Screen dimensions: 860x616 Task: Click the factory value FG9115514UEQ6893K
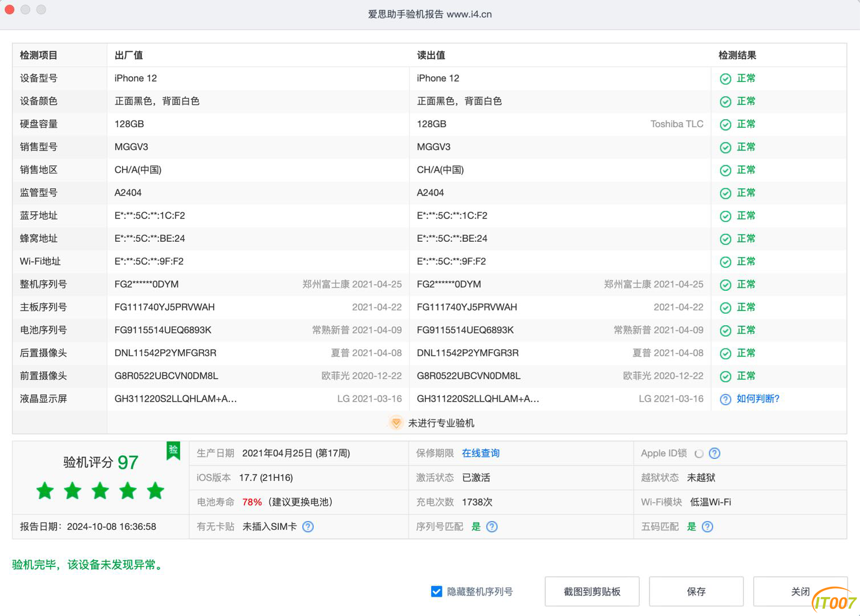click(x=163, y=330)
